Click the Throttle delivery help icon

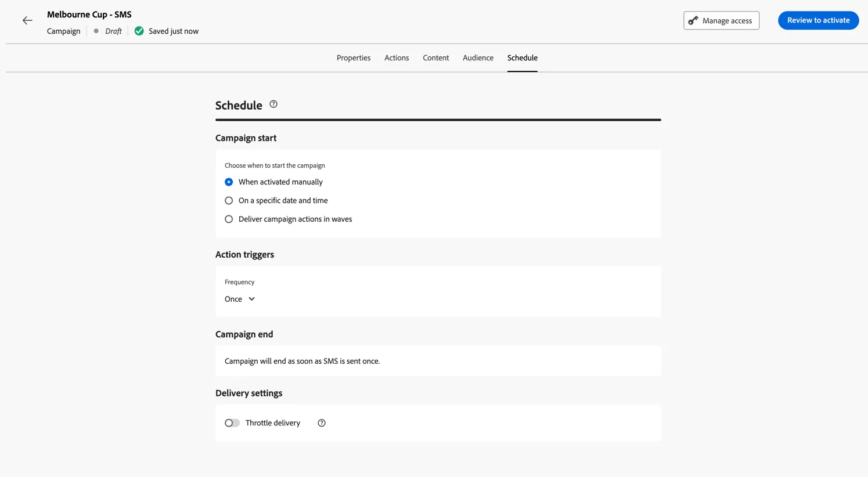click(322, 423)
